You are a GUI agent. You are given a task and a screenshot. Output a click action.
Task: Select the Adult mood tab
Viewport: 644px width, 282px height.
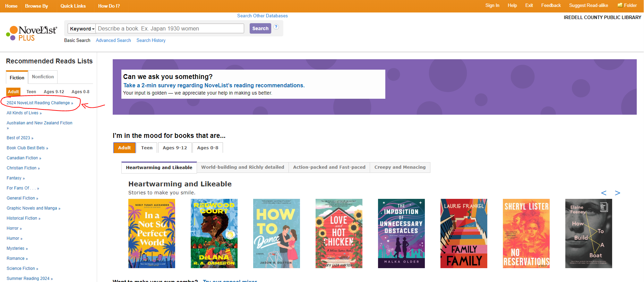tap(124, 148)
